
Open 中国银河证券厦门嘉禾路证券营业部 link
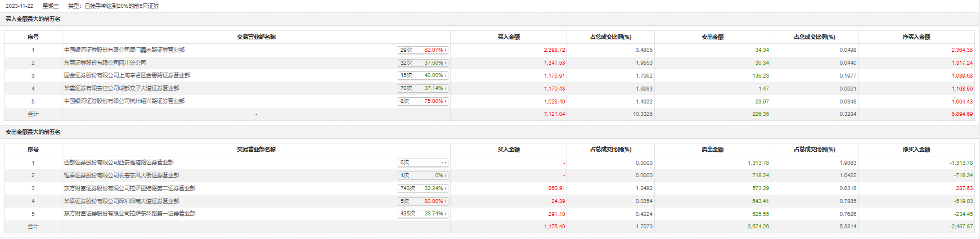click(x=124, y=50)
